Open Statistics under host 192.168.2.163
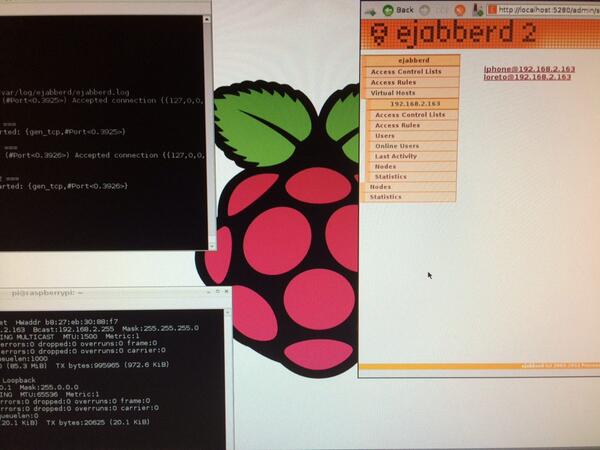The height and width of the screenshot is (450, 600). click(x=391, y=176)
